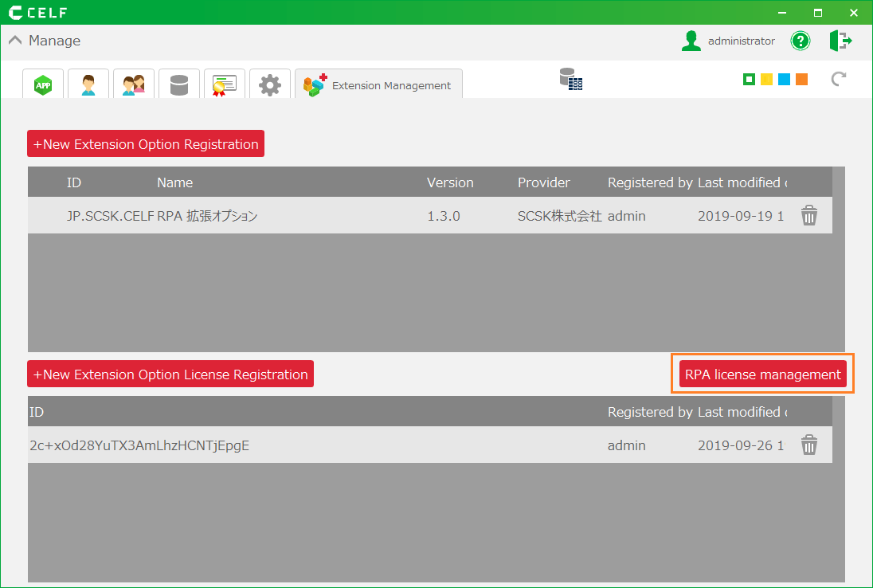Image resolution: width=873 pixels, height=588 pixels.
Task: Open the single user management tab
Action: pyautogui.click(x=88, y=84)
